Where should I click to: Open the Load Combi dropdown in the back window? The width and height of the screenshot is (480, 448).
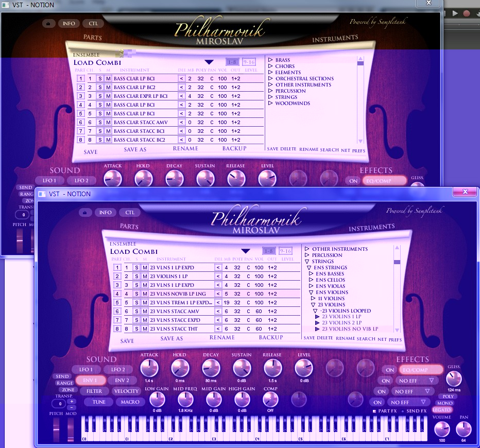point(209,62)
